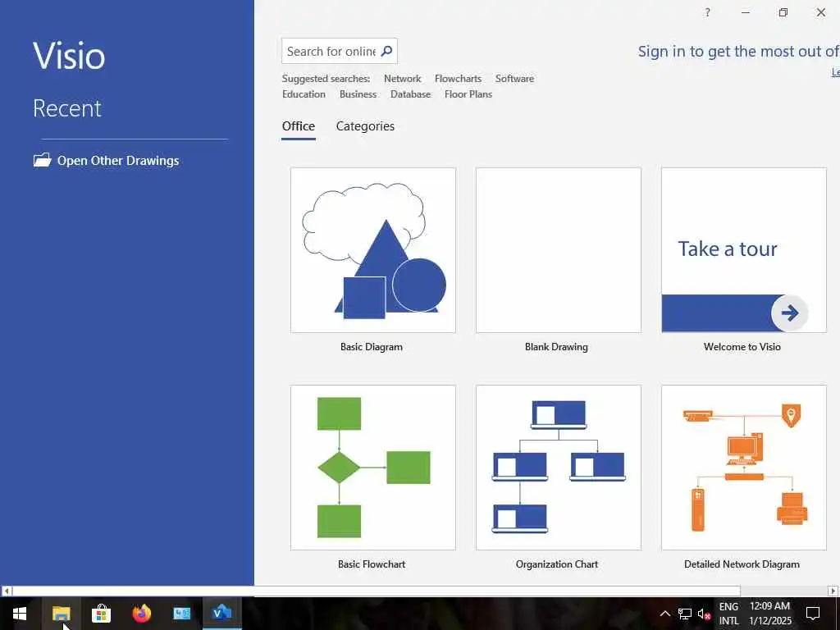Switch to the Office tab

pyautogui.click(x=299, y=126)
